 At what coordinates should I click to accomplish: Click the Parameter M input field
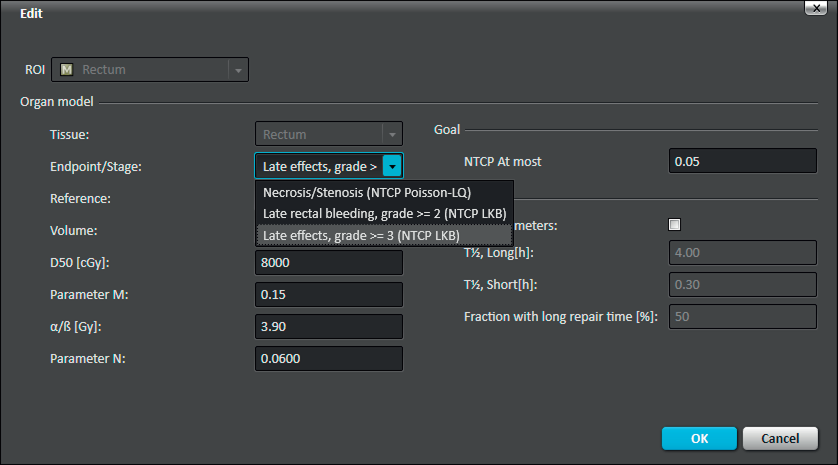(x=329, y=294)
